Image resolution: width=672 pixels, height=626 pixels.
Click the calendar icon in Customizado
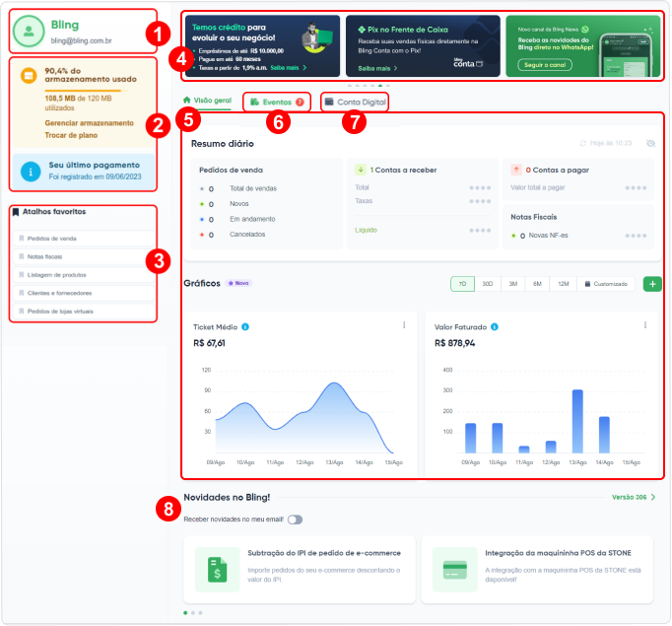pyautogui.click(x=588, y=284)
